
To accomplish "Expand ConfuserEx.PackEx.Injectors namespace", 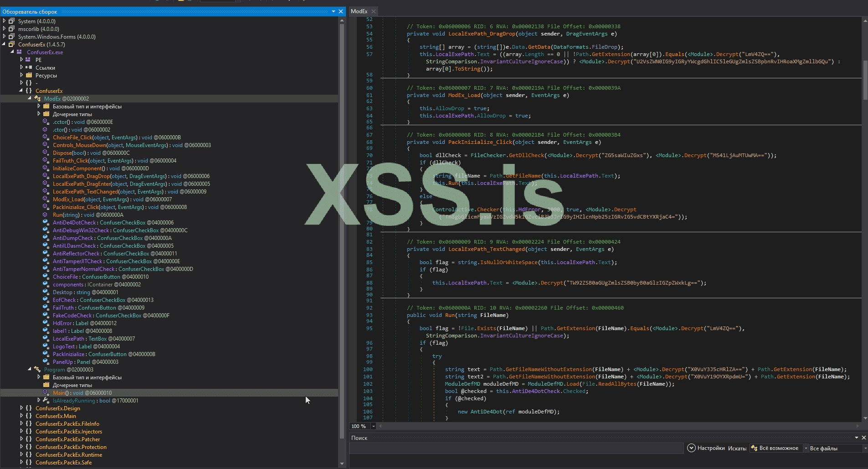I will [x=21, y=431].
